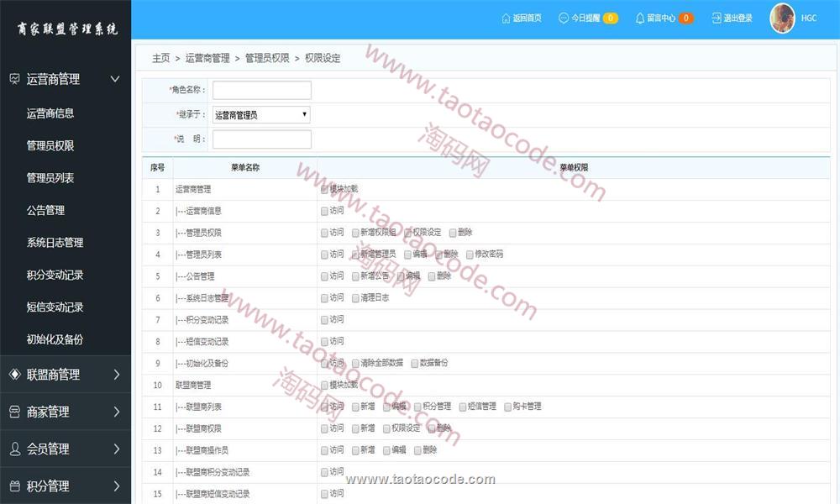Tick the 数据备份 checkbox
Image resolution: width=840 pixels, height=504 pixels.
tap(413, 363)
